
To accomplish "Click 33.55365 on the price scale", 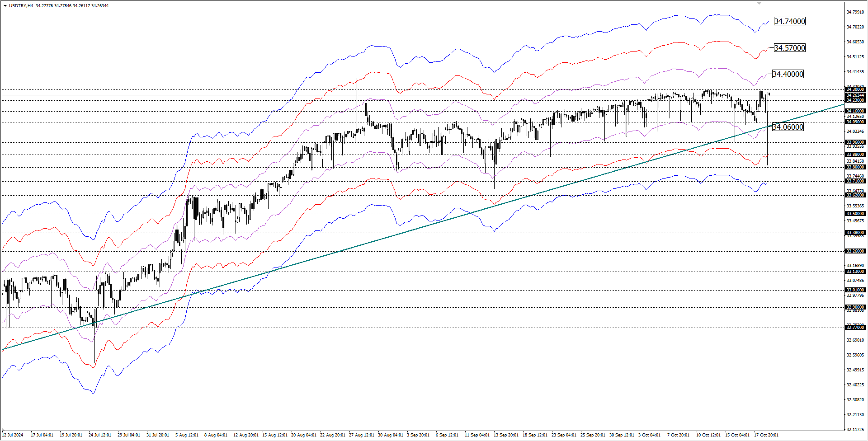I will [855, 206].
